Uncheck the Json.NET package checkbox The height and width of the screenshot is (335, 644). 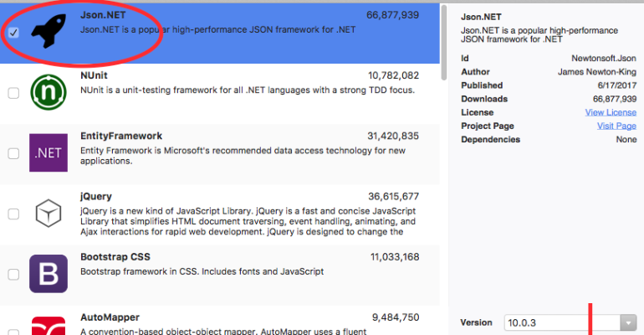(13, 32)
